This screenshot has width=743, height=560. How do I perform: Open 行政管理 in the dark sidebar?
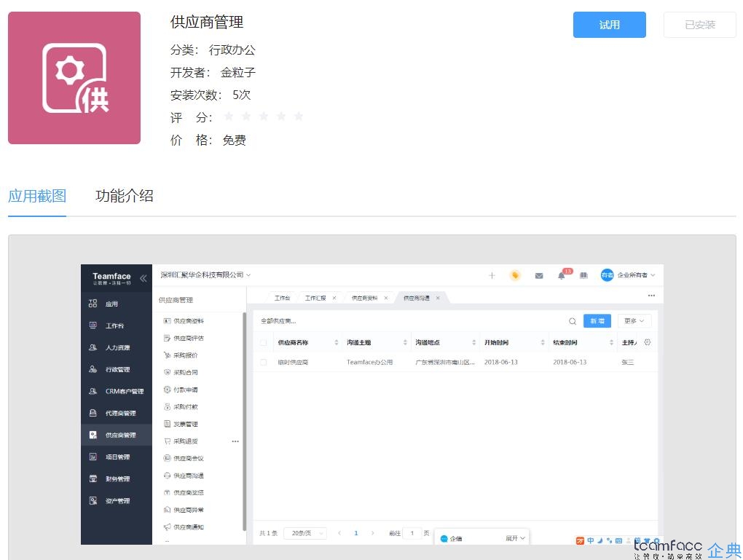point(117,369)
